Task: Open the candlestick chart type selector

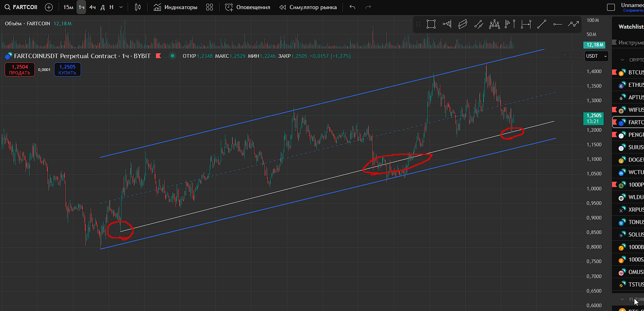Action: pyautogui.click(x=138, y=7)
